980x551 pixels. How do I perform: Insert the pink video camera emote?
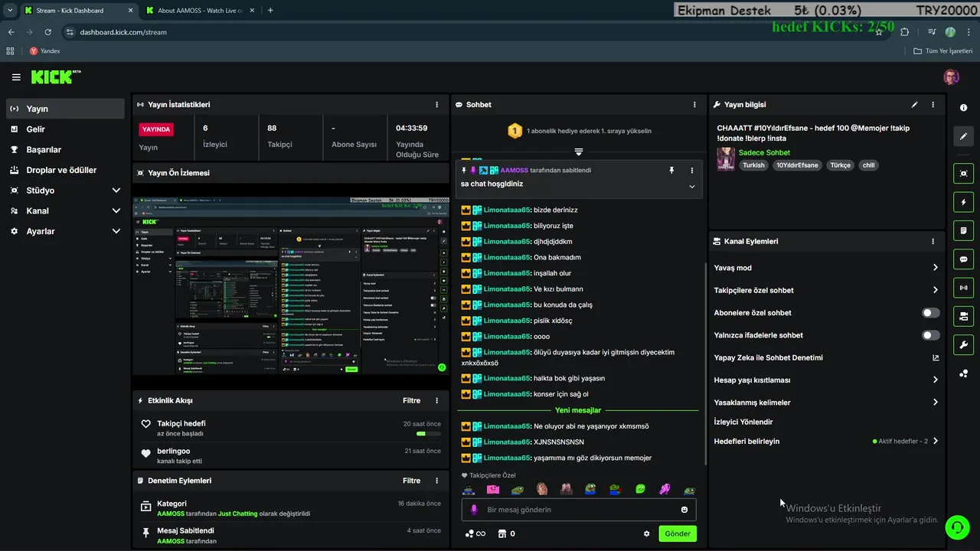(x=493, y=490)
